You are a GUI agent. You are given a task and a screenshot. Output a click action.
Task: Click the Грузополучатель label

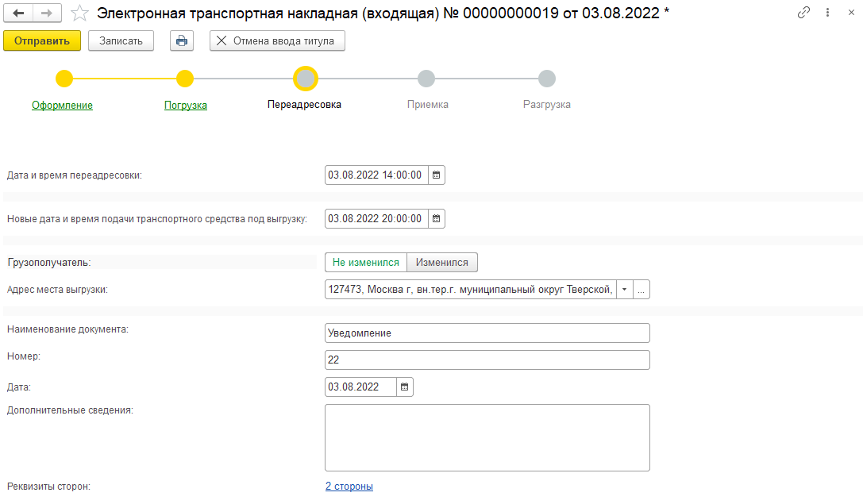(49, 263)
